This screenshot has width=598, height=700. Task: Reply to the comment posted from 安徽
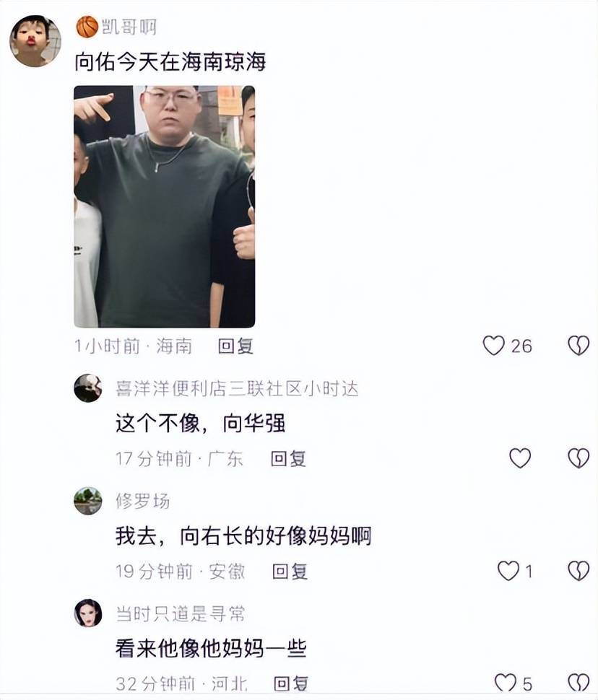click(x=290, y=572)
